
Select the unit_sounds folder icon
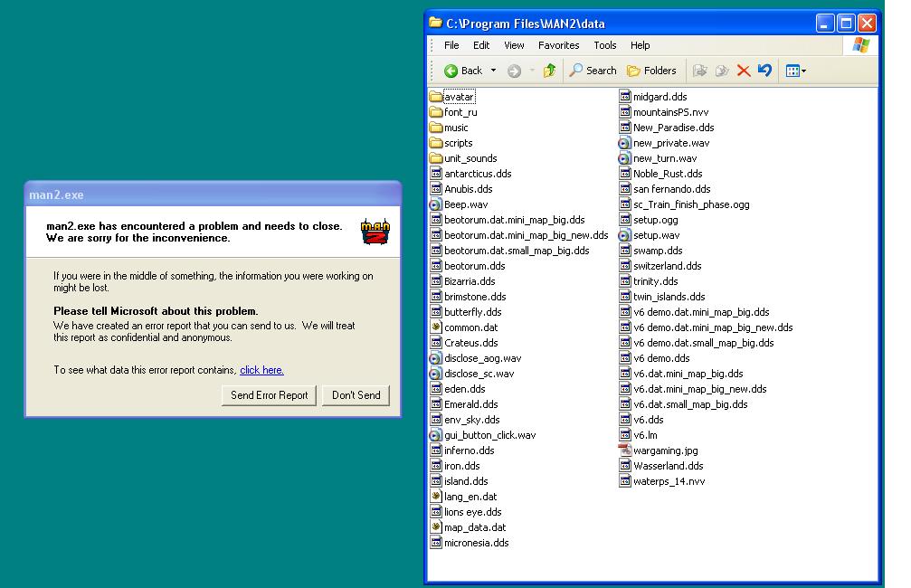(436, 158)
